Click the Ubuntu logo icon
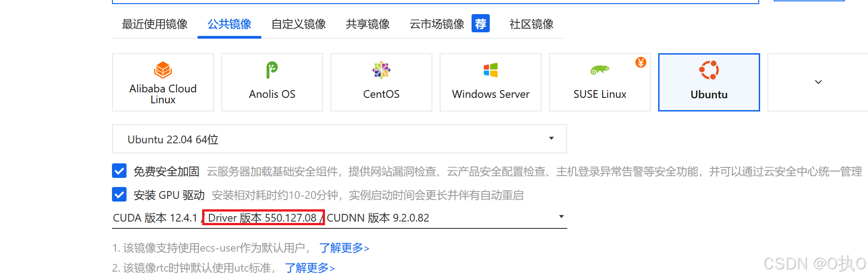This screenshot has height=278, width=868. pos(709,70)
